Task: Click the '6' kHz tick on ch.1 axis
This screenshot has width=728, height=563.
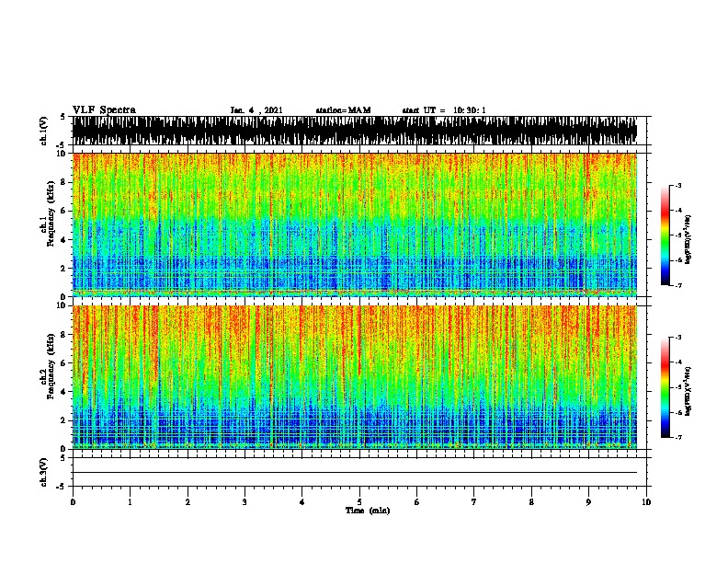Action: click(x=64, y=211)
